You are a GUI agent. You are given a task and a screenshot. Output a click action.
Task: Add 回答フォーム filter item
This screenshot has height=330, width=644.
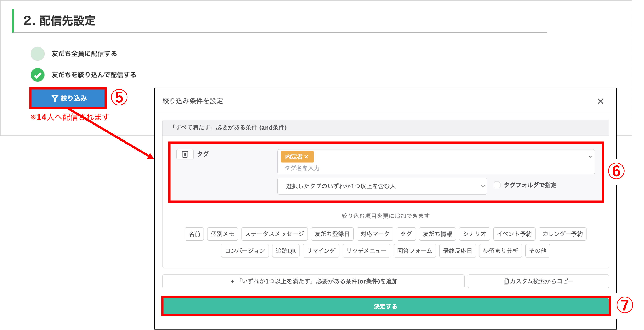pyautogui.click(x=414, y=251)
